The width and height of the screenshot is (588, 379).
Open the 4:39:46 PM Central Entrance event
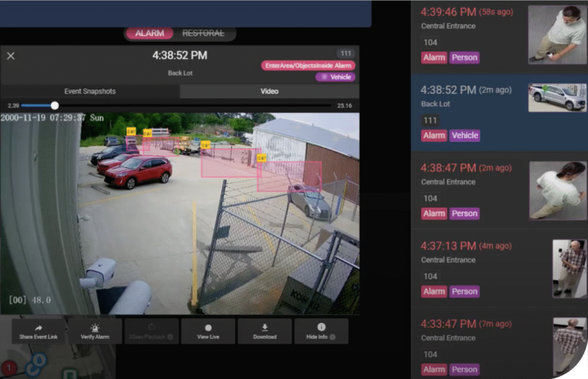pyautogui.click(x=466, y=12)
